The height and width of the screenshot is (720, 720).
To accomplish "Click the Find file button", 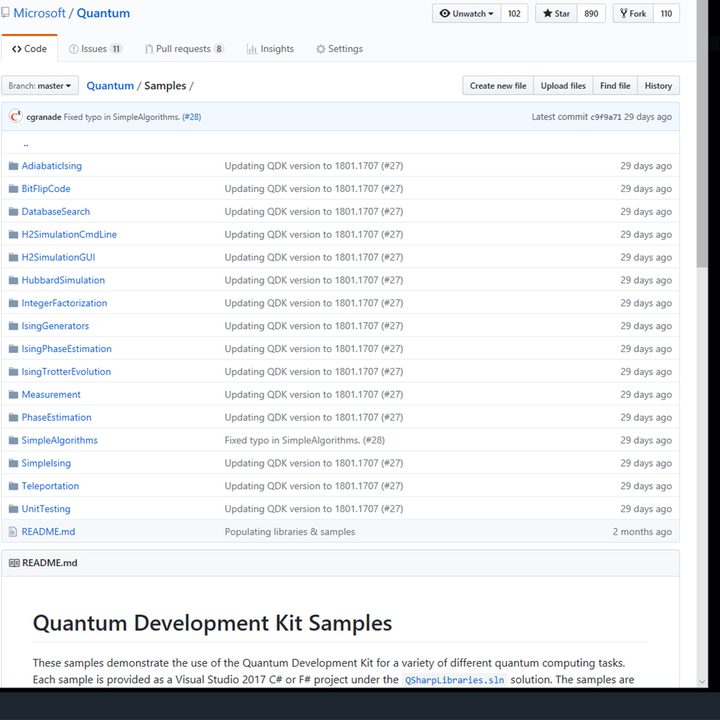I will pos(615,86).
